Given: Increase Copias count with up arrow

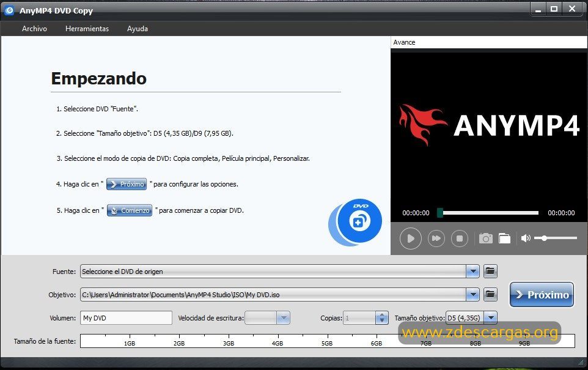Looking at the screenshot, I should (x=382, y=315).
